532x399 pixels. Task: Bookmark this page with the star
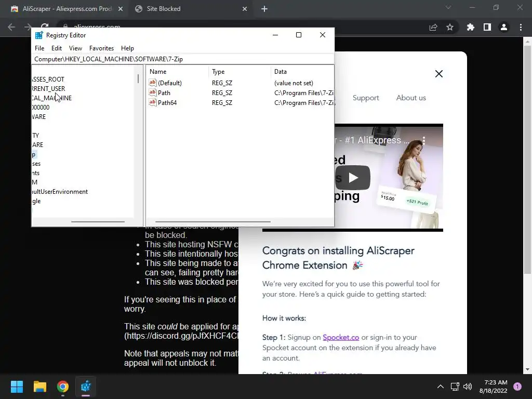click(450, 27)
